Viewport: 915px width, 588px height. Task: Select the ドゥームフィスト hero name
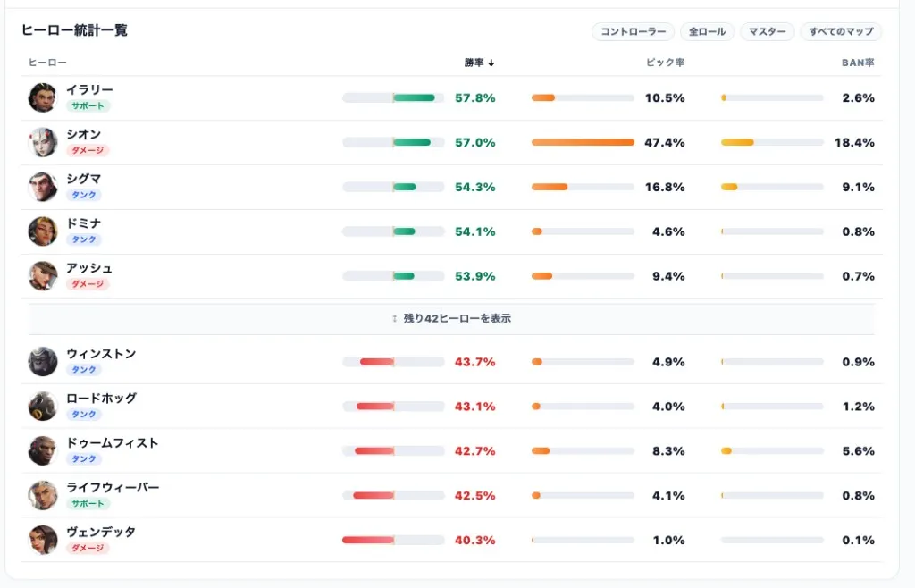[x=112, y=442]
